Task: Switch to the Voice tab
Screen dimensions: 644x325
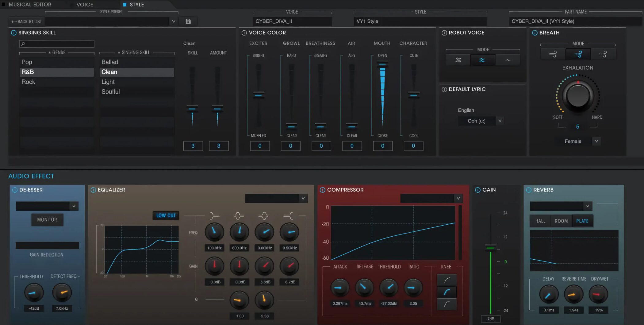Action: pos(85,5)
